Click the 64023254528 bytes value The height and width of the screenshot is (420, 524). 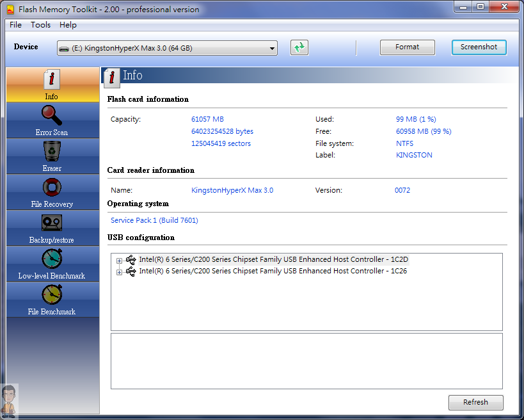(222, 131)
